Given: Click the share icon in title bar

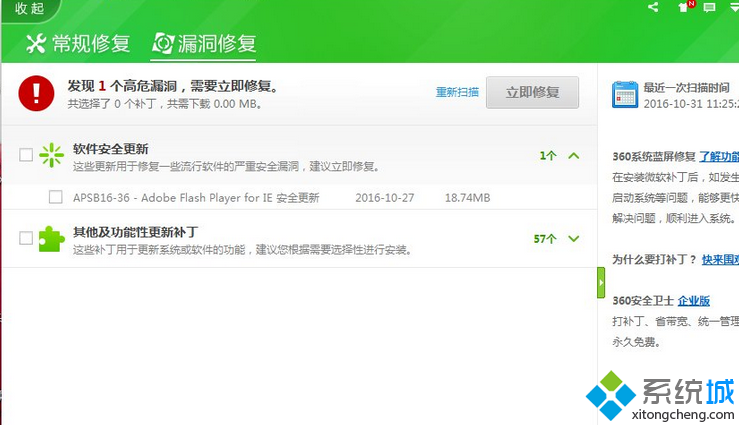Looking at the screenshot, I should tap(653, 8).
